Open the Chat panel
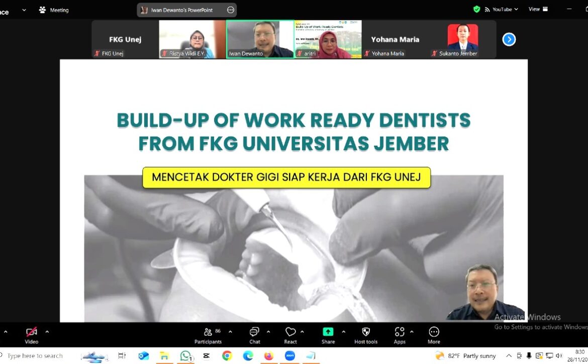588x364 pixels. [255, 335]
